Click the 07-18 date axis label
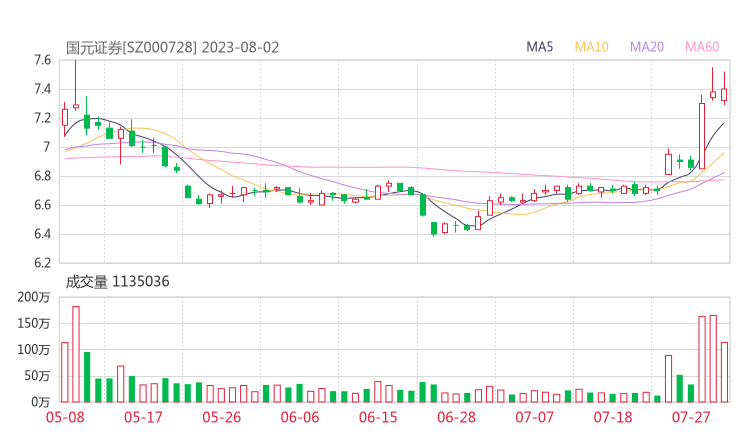Image resolution: width=740 pixels, height=440 pixels. [x=613, y=417]
